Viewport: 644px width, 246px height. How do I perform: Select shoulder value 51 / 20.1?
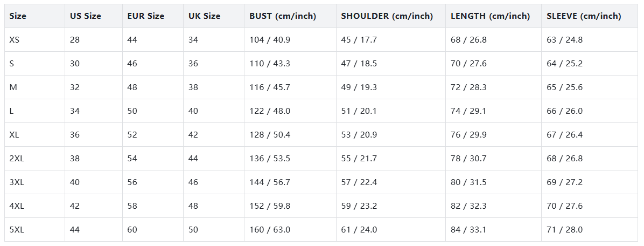coord(359,111)
